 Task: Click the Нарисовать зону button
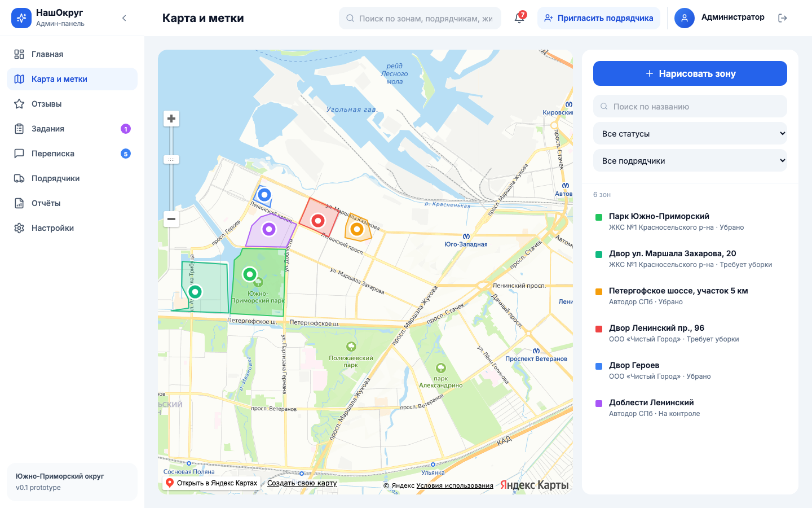pyautogui.click(x=690, y=73)
